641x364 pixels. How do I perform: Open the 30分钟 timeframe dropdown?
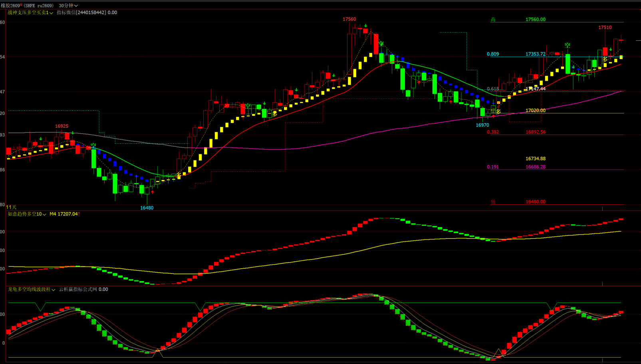(x=68, y=6)
